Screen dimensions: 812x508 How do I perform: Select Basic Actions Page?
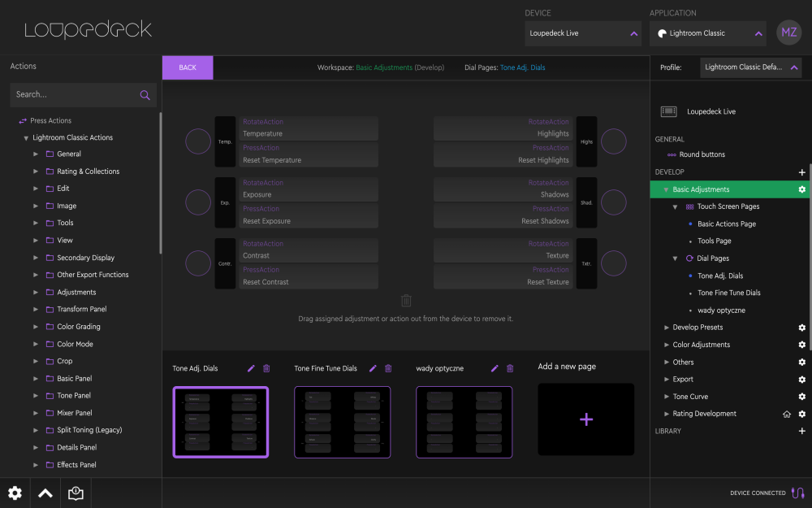click(x=726, y=224)
